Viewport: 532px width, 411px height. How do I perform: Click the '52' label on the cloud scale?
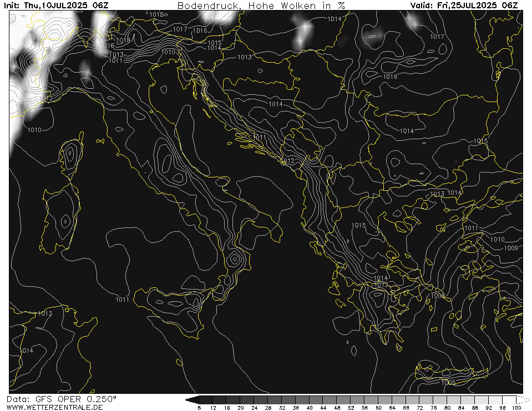pos(351,408)
